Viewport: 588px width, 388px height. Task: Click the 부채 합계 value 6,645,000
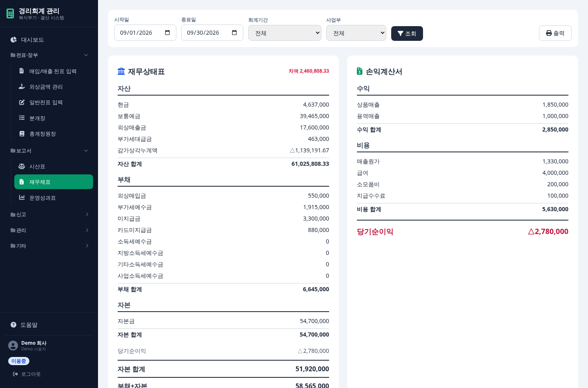[x=316, y=289]
